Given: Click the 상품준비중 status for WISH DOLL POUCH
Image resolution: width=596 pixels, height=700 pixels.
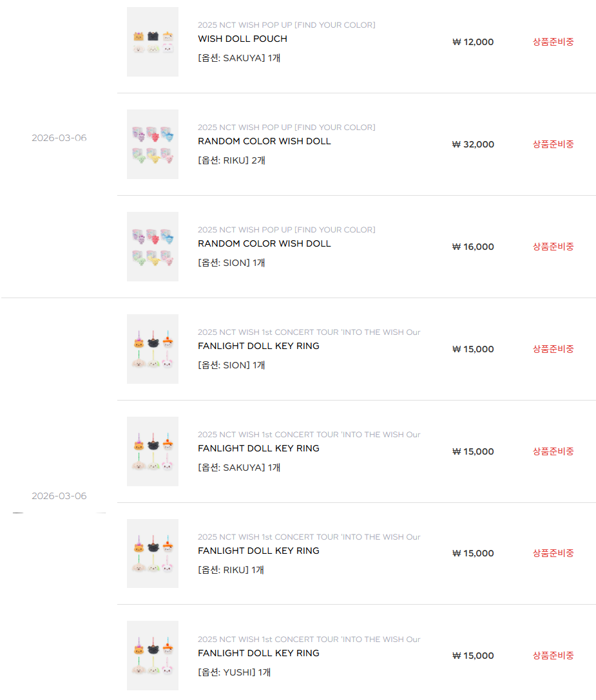Looking at the screenshot, I should click(x=553, y=42).
